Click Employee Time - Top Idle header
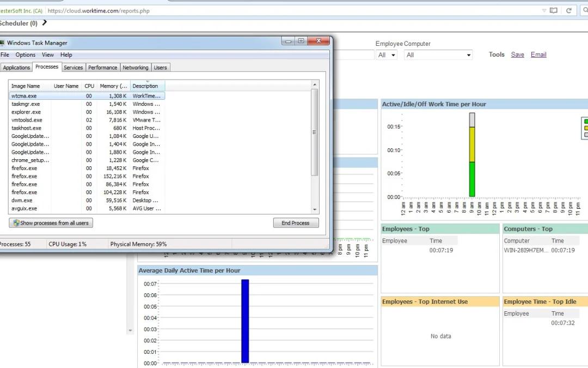 coord(546,302)
